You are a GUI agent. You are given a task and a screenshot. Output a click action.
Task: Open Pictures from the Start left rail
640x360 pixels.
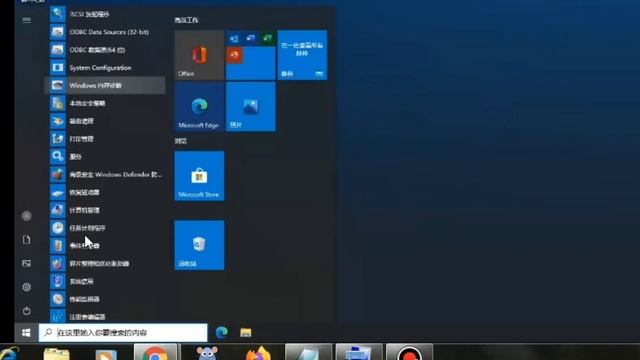[27, 263]
